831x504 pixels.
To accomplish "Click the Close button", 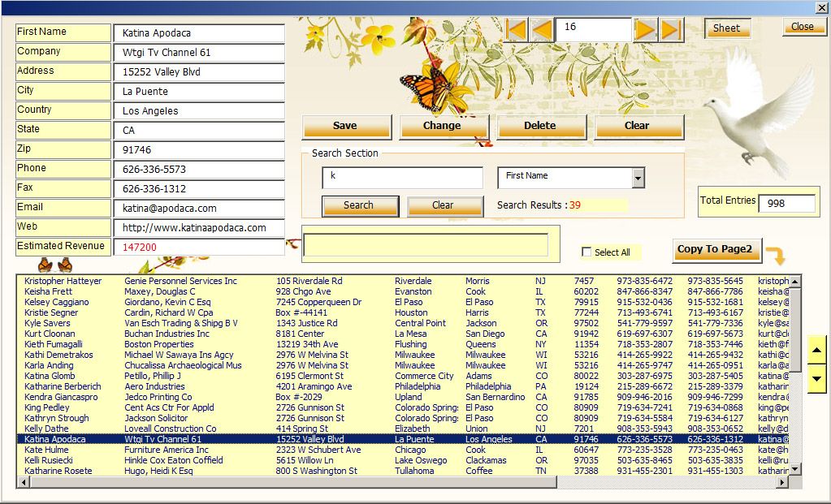I will (803, 27).
